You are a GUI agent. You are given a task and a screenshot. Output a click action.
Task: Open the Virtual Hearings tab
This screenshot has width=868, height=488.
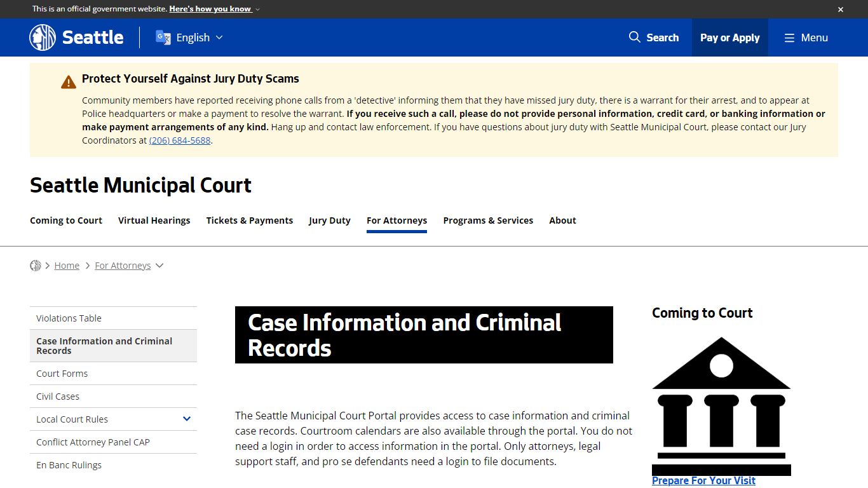click(154, 220)
